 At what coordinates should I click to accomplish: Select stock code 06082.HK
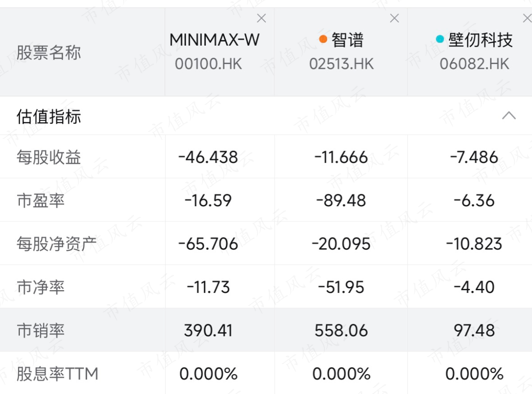[474, 64]
